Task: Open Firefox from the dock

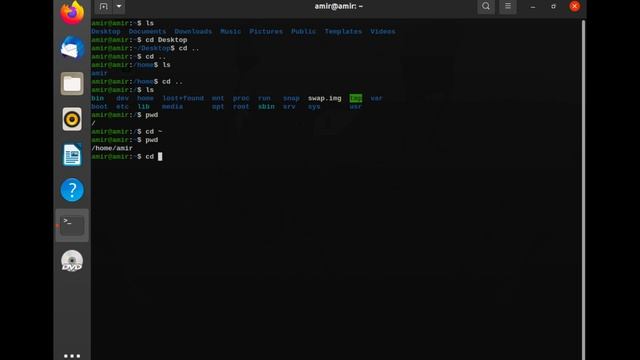Action: [x=72, y=12]
